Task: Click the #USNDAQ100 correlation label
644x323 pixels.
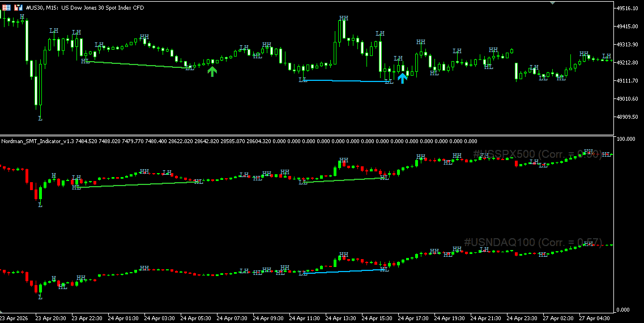Action: (533, 242)
